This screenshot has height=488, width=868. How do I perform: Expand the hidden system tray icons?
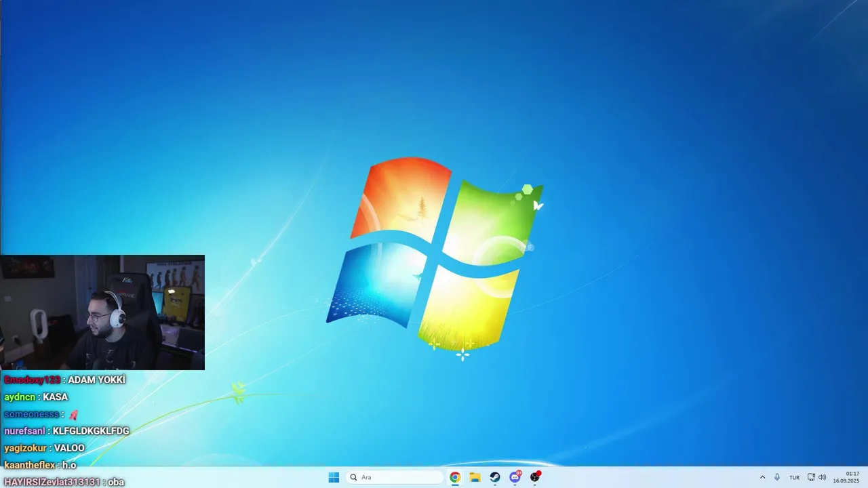(762, 477)
